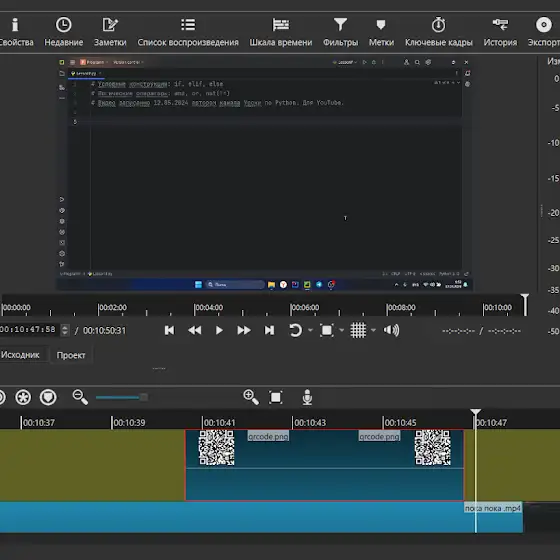Fast forward playback in the player
The width and height of the screenshot is (560, 560).
pyautogui.click(x=244, y=330)
